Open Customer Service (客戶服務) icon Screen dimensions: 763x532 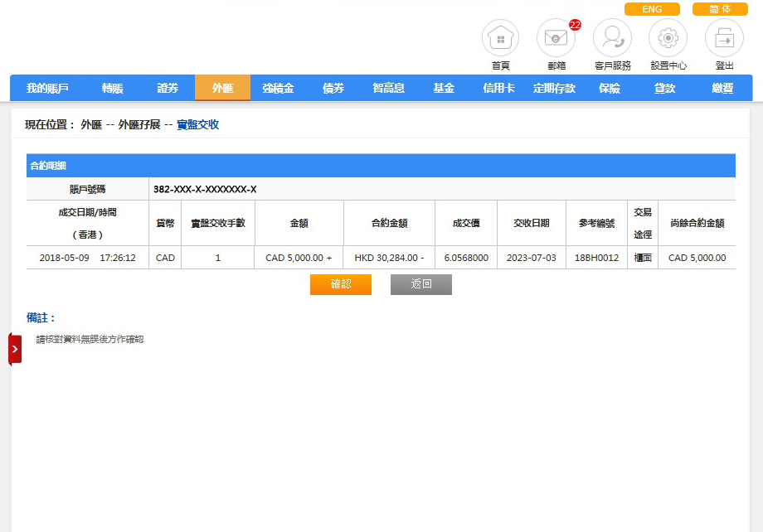(613, 38)
